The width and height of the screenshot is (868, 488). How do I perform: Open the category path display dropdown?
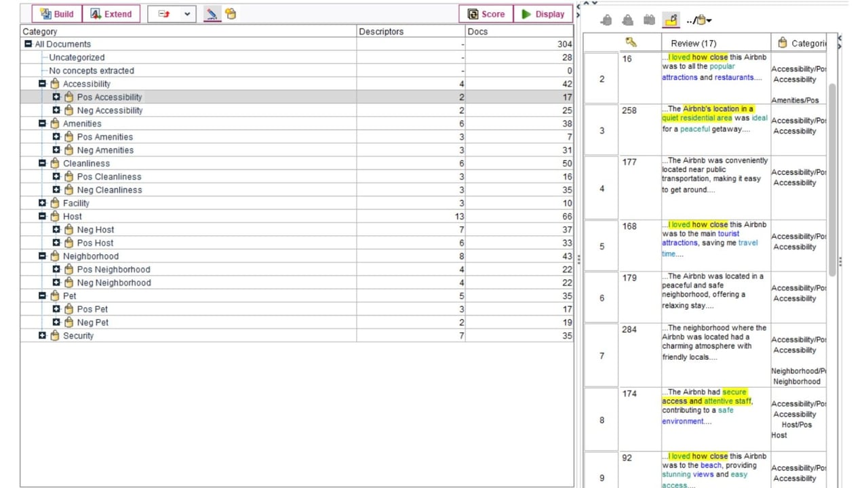pyautogui.click(x=699, y=20)
